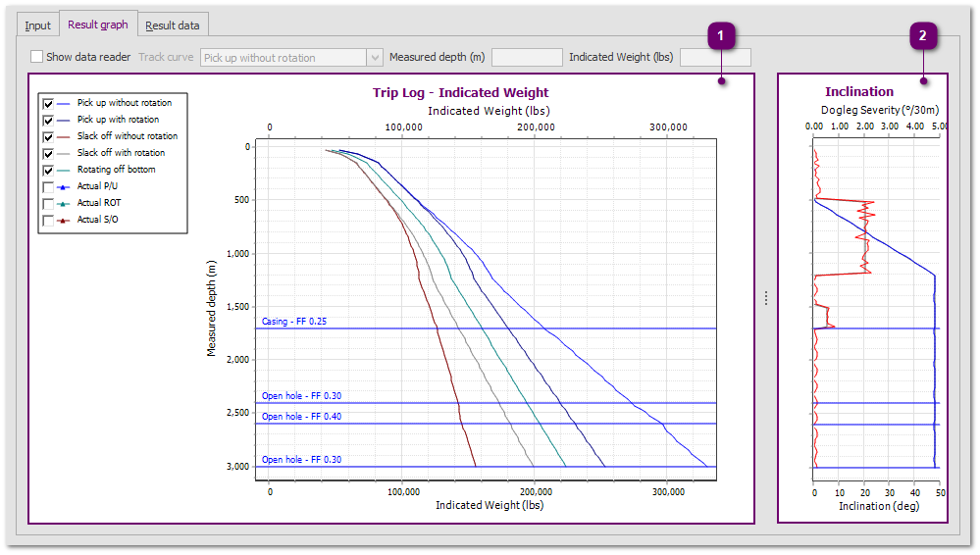Disable Rotating off bottom curve
The image size is (980, 555).
(48, 170)
